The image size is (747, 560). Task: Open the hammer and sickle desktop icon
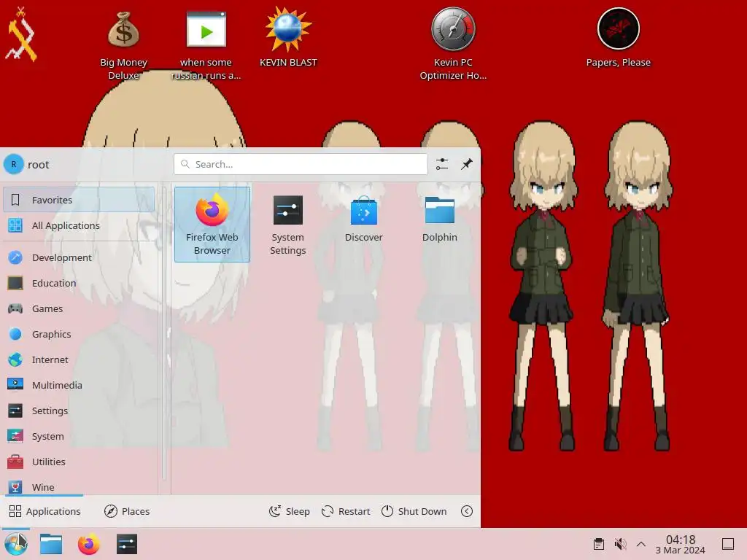tap(21, 34)
